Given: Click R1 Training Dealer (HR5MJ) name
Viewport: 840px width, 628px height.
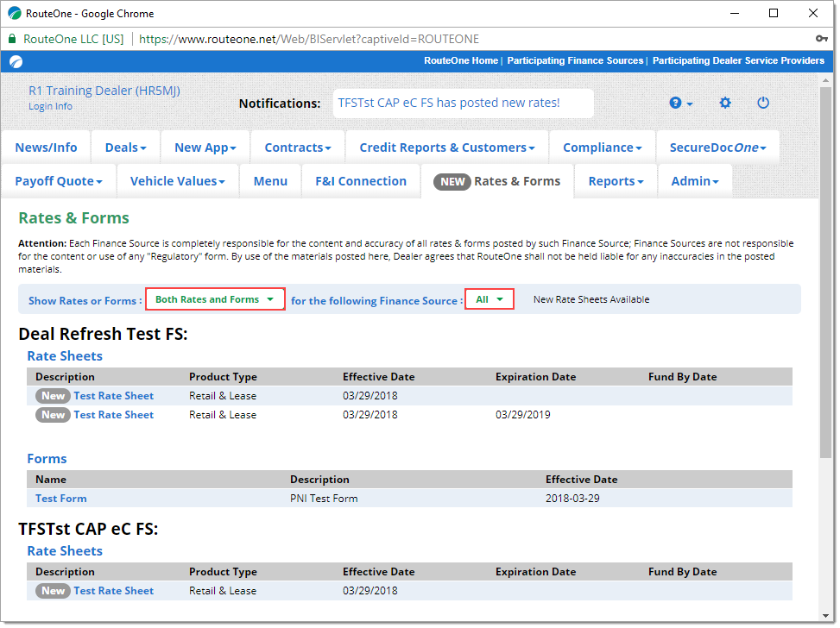Looking at the screenshot, I should click(104, 91).
